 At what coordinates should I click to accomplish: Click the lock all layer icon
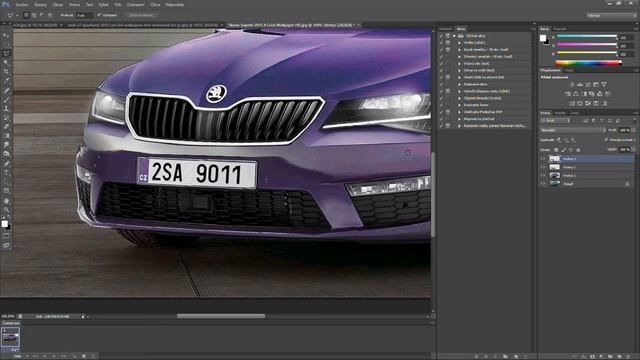coord(578,150)
